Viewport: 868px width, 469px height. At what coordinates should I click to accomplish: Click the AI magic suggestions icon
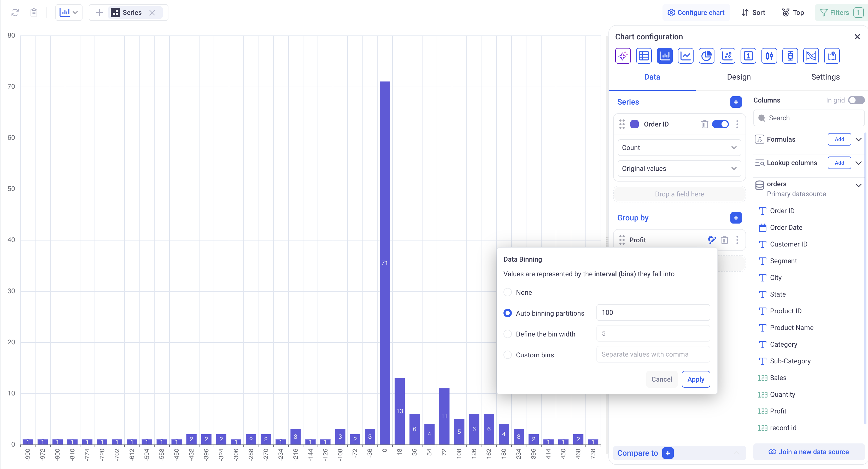[x=623, y=56]
